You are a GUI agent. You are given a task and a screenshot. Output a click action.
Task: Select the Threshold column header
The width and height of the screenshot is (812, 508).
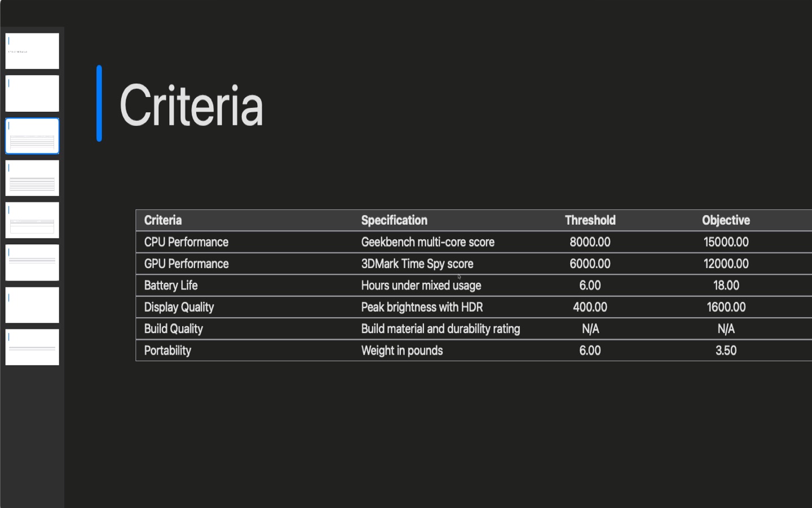coord(590,220)
